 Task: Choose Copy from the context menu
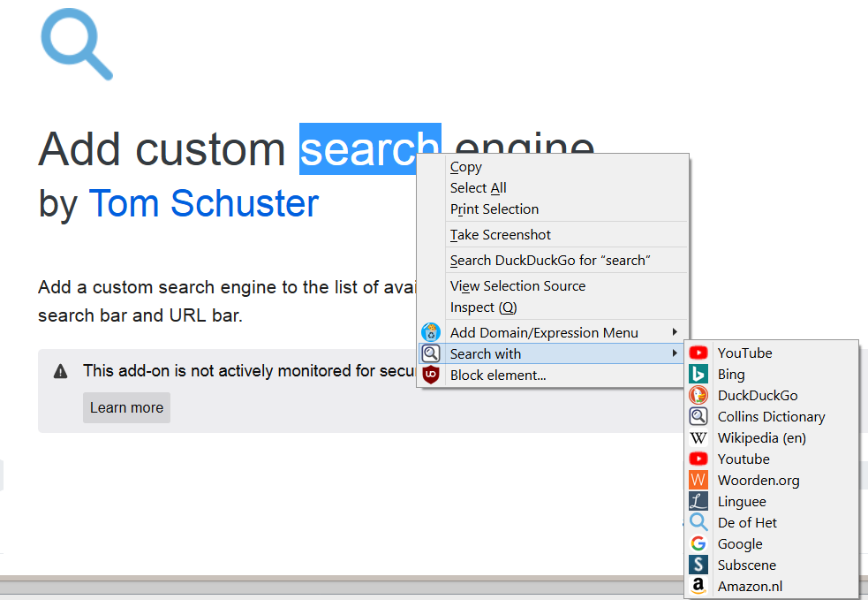pyautogui.click(x=553, y=167)
